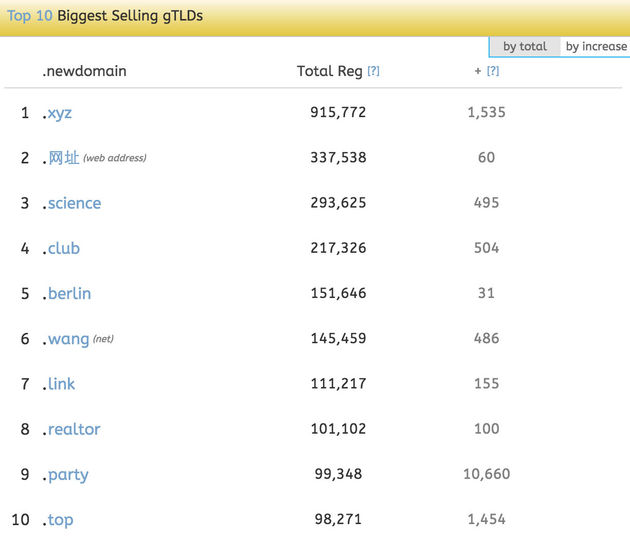
Task: Open the .party domain link
Action: [68, 475]
